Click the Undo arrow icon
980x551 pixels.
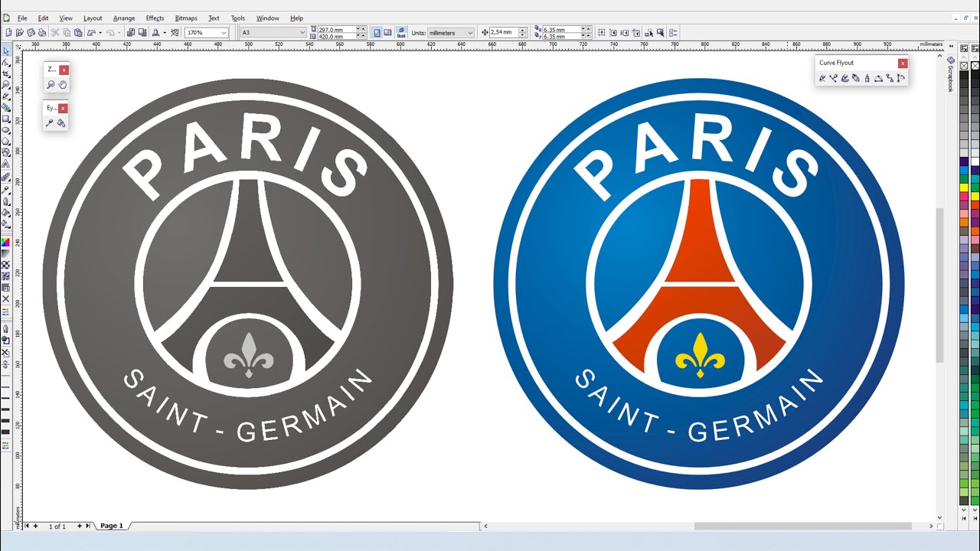(x=91, y=33)
